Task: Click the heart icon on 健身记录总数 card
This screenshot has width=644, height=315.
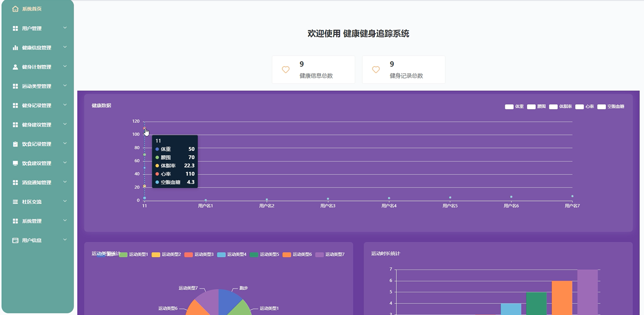Action: pos(376,70)
